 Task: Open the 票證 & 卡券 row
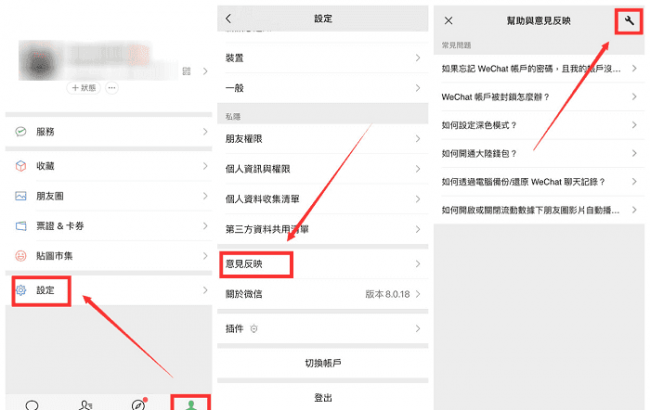(109, 226)
